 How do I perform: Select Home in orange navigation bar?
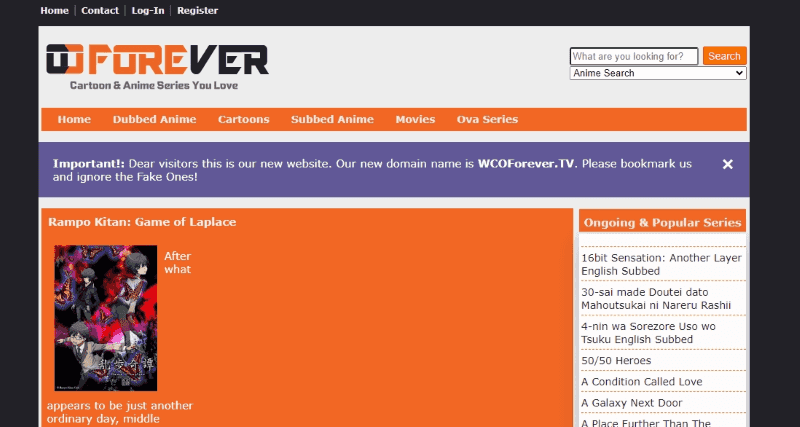click(x=74, y=119)
